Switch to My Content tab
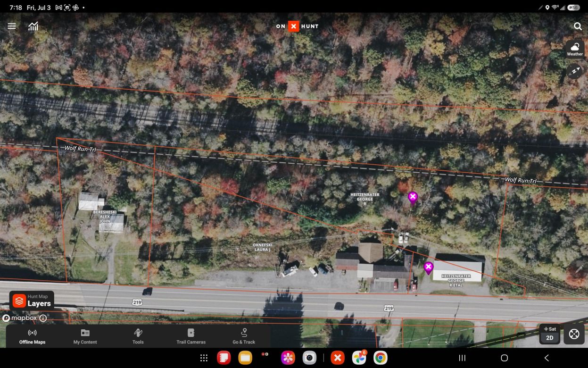This screenshot has height=368, width=588. click(85, 336)
